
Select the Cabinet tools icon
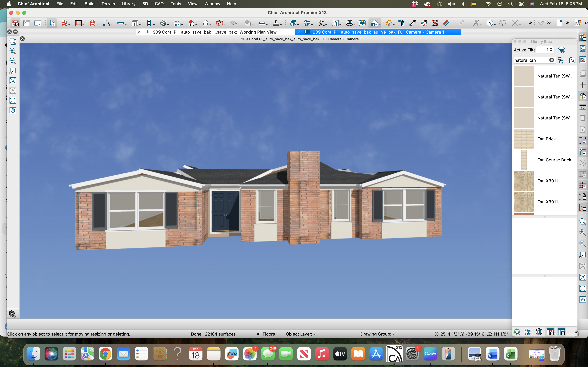[135, 23]
